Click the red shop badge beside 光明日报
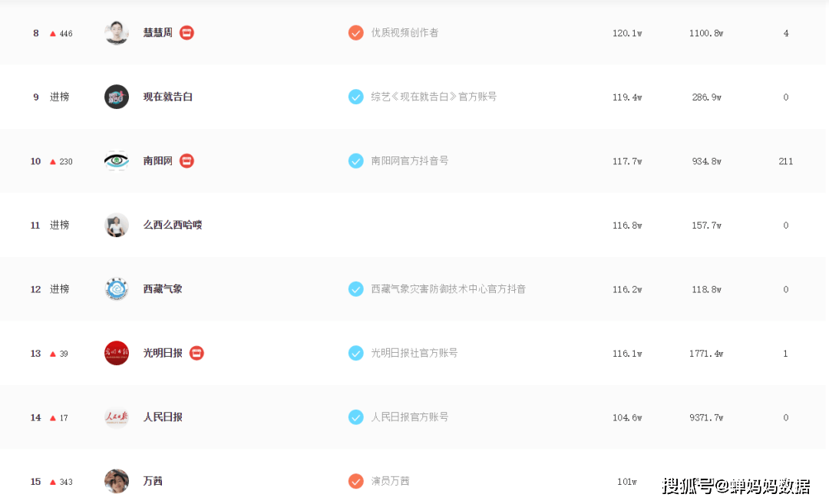Image resolution: width=829 pixels, height=504 pixels. tap(197, 353)
